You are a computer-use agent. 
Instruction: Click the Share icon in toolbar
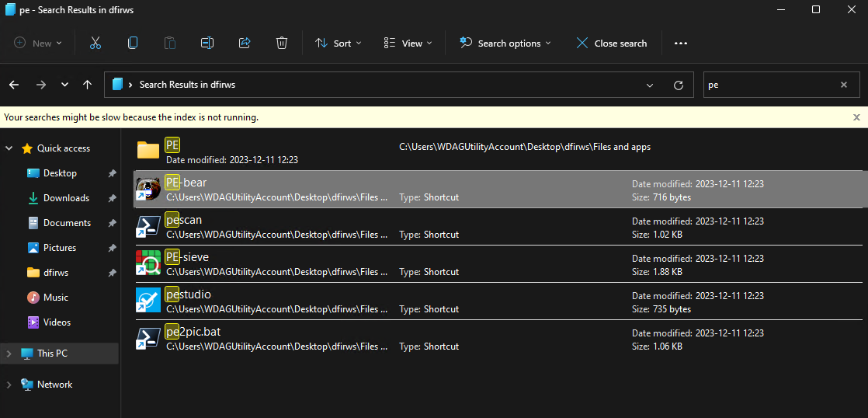coord(245,44)
